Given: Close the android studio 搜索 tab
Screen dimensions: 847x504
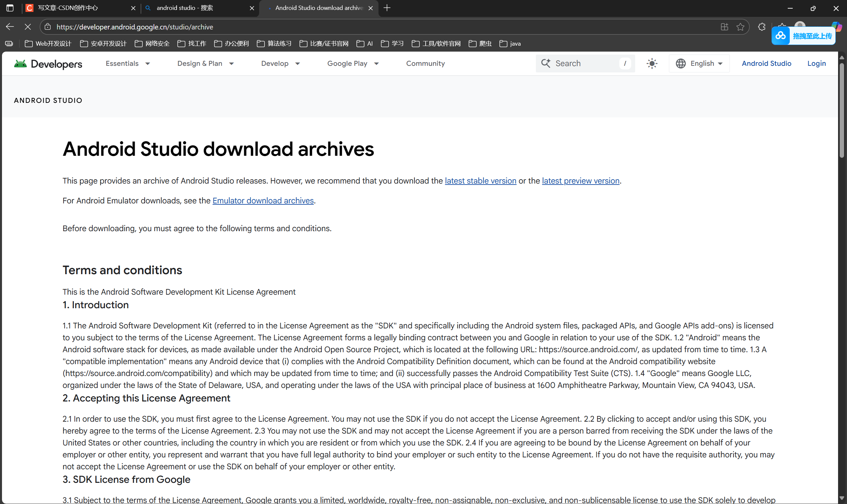Looking at the screenshot, I should coord(252,8).
